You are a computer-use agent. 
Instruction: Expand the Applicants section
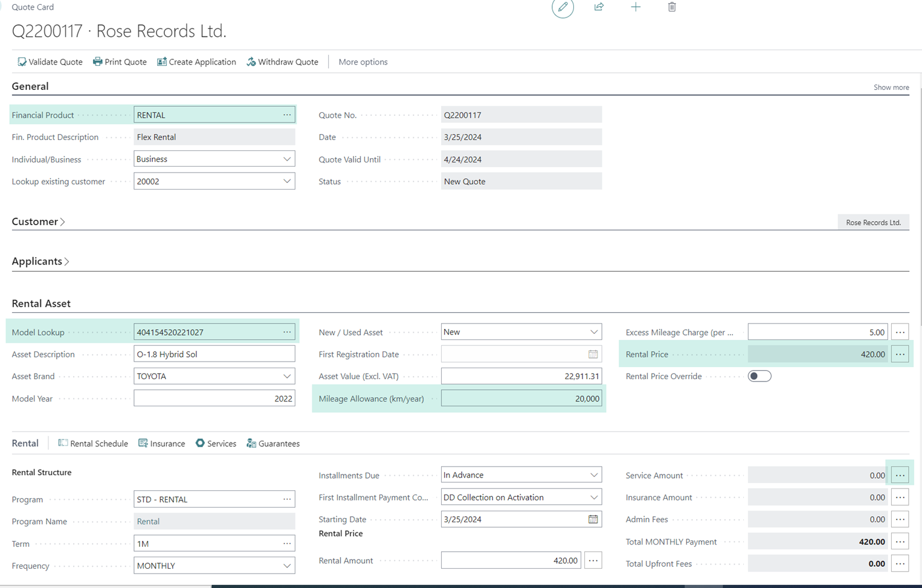40,261
